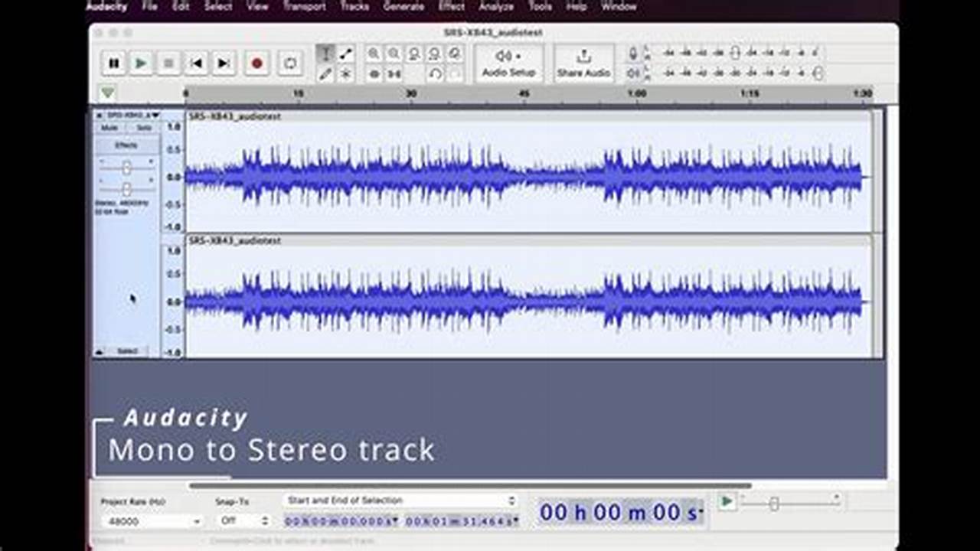
Task: Open the Audacity application menu
Action: (x=106, y=6)
